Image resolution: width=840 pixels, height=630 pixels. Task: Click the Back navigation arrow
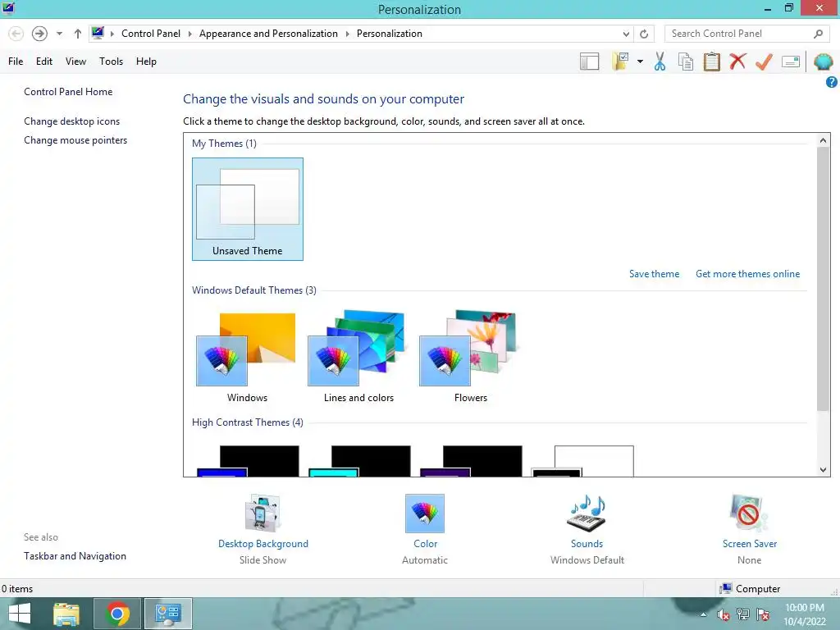click(16, 34)
